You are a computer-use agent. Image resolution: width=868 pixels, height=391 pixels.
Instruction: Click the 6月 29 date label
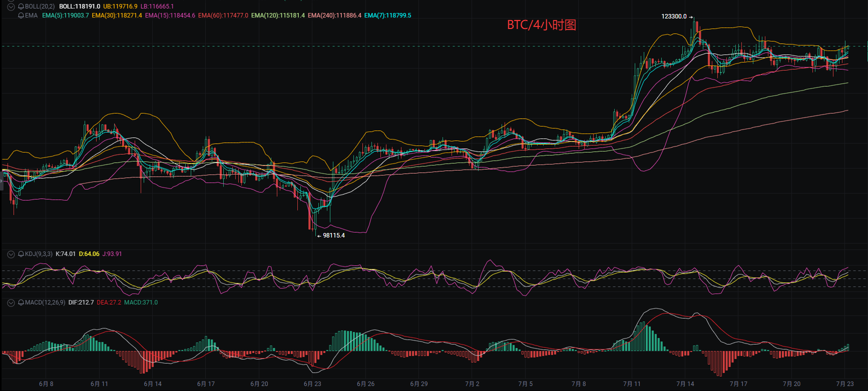click(x=419, y=384)
